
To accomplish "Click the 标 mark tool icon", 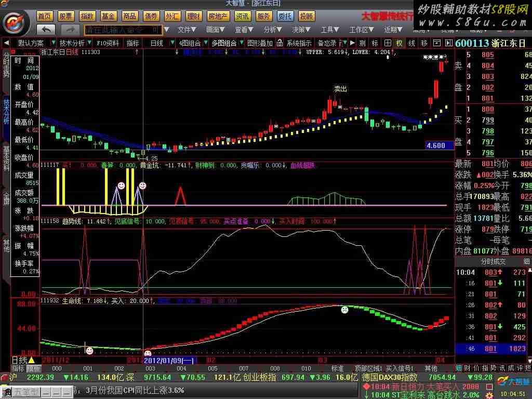I will (x=375, y=43).
